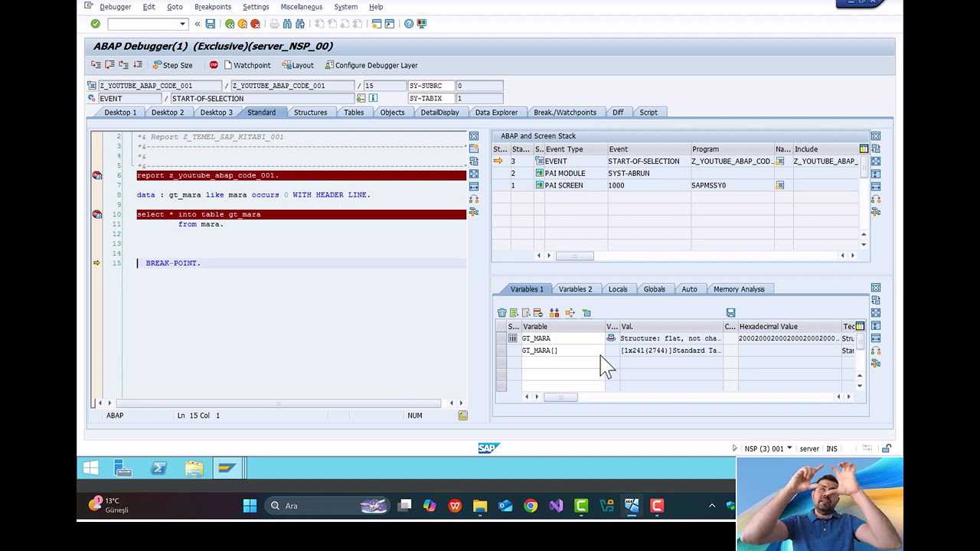The width and height of the screenshot is (980, 551).
Task: Click the save icon above variables table
Action: click(x=730, y=313)
